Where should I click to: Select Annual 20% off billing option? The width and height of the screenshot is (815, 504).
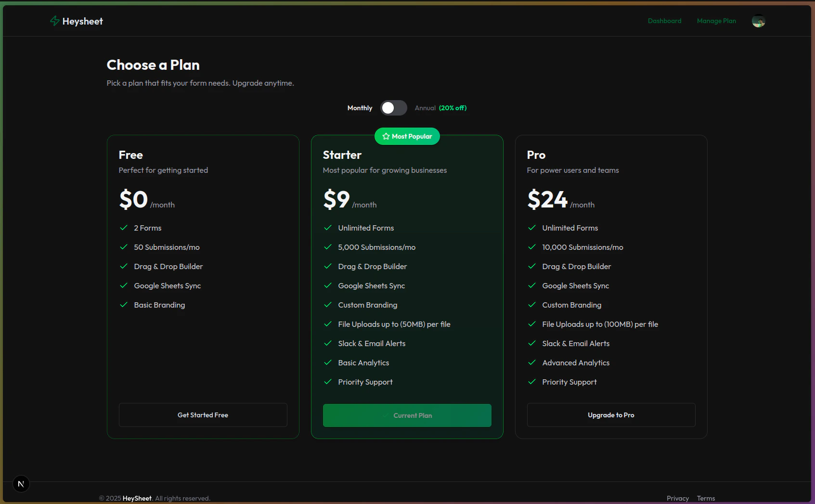tap(440, 108)
